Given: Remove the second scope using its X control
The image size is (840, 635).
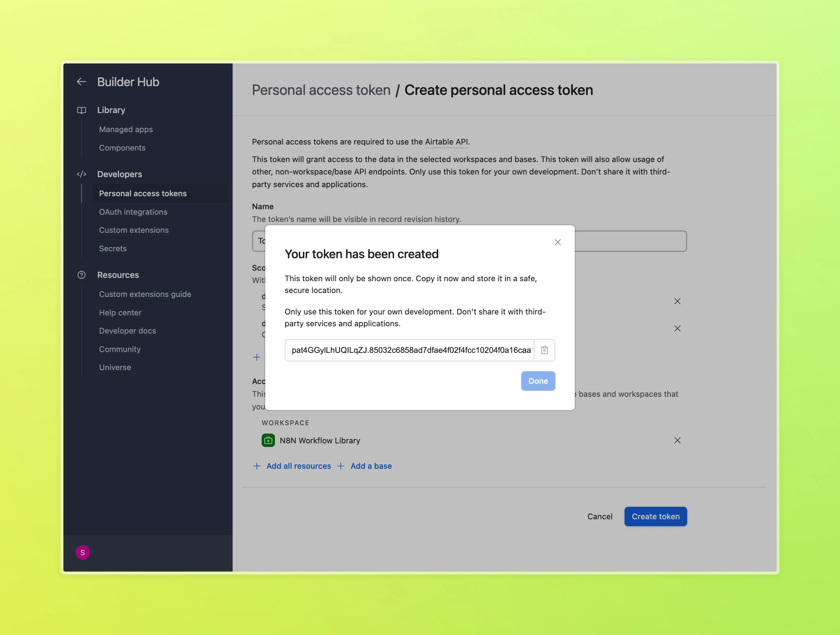Looking at the screenshot, I should (x=678, y=328).
